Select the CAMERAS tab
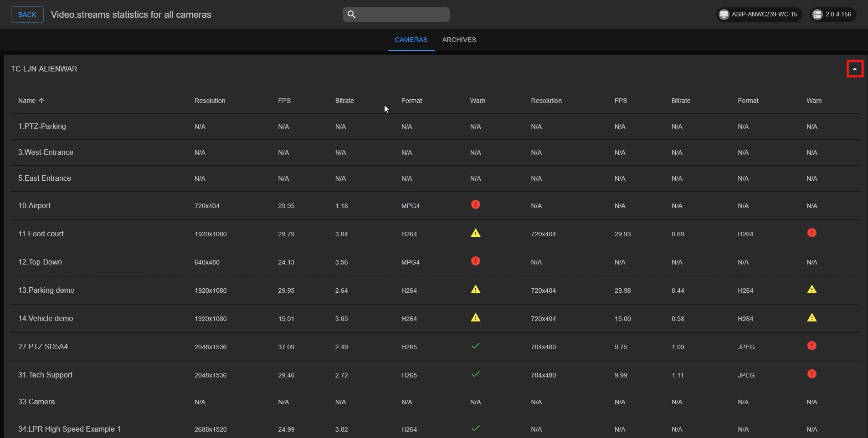Viewport: 868px width, 438px height. click(411, 40)
